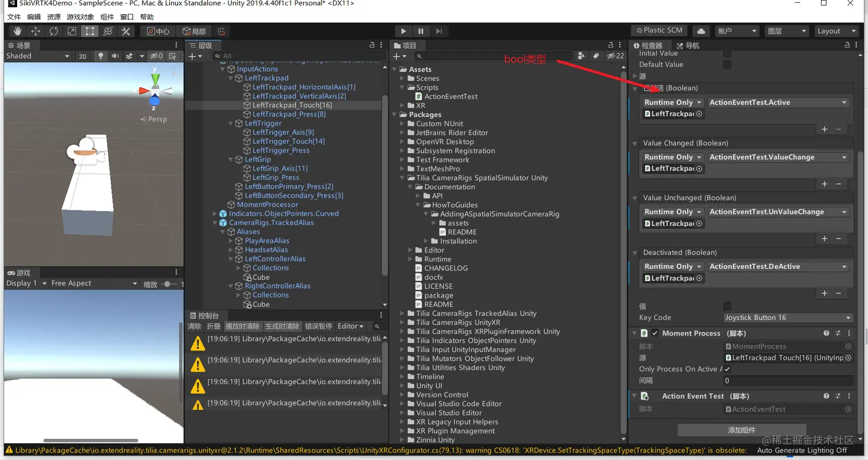
Task: Toggle 播放时清除 console option
Action: coord(242,326)
